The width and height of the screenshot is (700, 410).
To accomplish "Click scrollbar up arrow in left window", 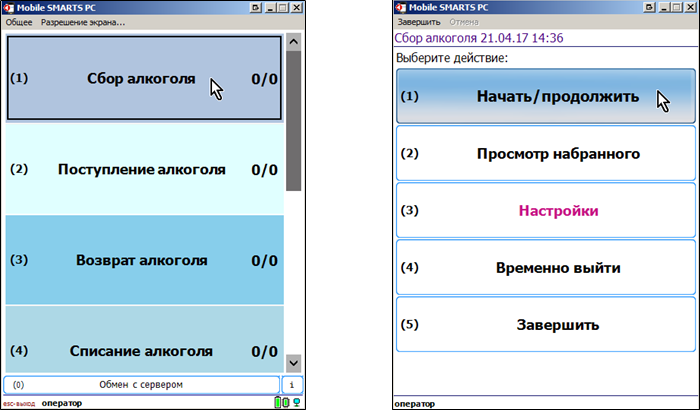I will (293, 42).
